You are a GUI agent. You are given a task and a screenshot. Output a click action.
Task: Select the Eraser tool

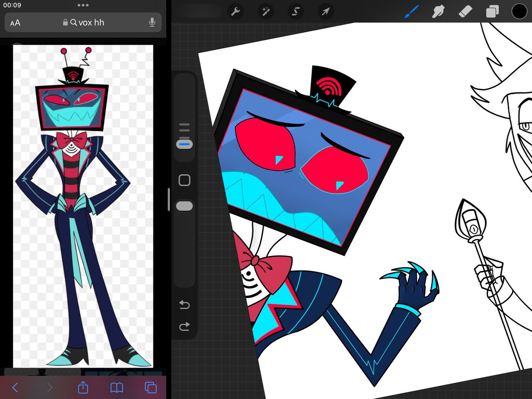(x=465, y=12)
